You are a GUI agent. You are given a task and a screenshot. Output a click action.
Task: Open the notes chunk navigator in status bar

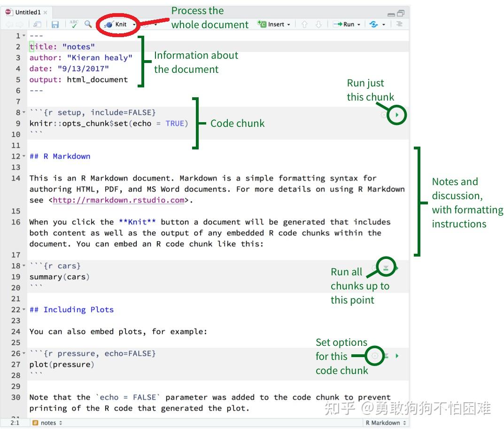(x=47, y=422)
